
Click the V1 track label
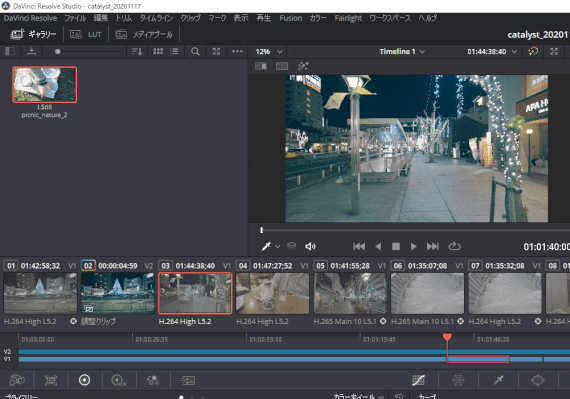pos(7,359)
